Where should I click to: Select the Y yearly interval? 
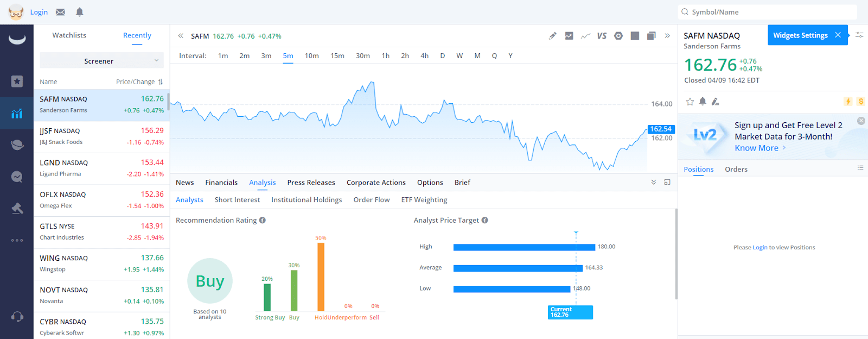point(510,56)
